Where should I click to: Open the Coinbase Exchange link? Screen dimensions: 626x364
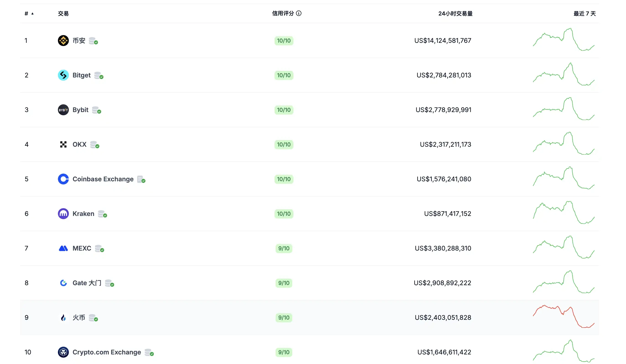click(x=103, y=179)
